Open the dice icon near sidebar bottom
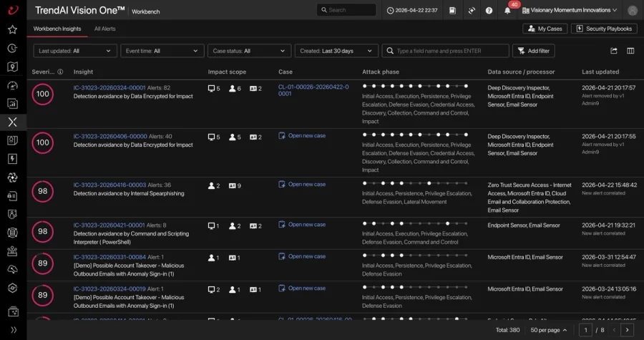644x340 pixels. click(x=13, y=311)
